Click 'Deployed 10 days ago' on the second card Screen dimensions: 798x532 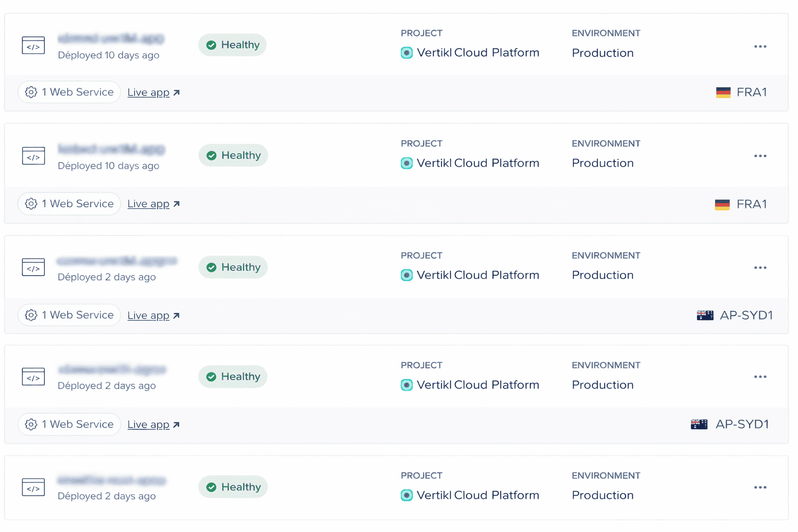click(109, 166)
